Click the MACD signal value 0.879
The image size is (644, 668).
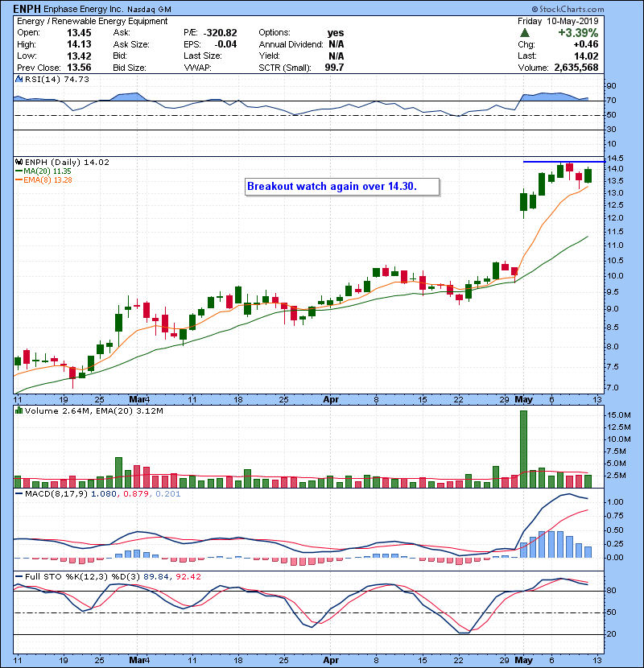coord(136,494)
